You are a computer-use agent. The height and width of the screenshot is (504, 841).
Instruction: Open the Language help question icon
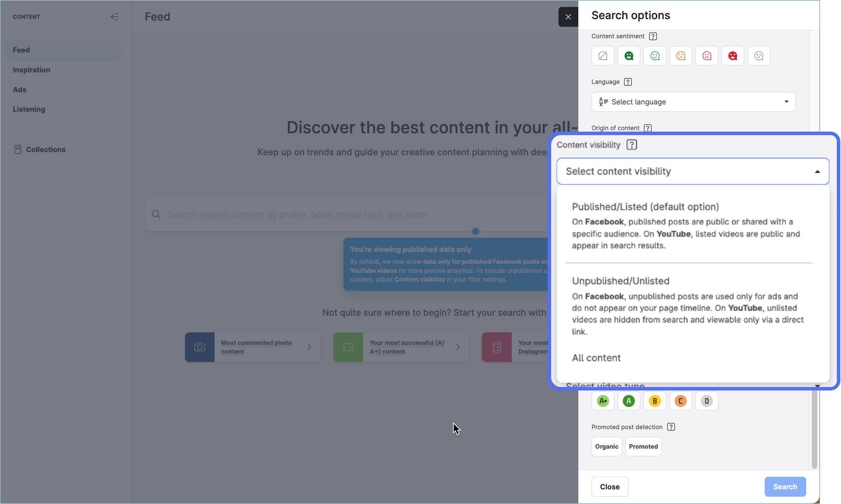(627, 82)
